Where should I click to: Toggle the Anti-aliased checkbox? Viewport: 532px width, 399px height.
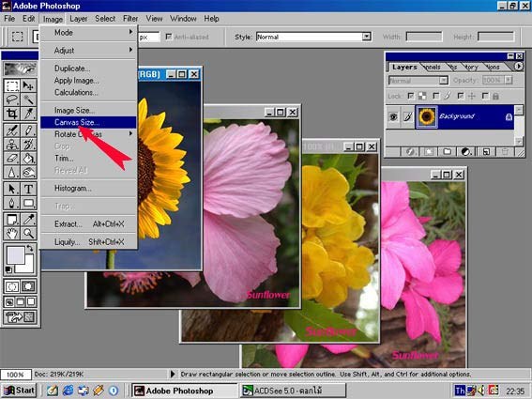(169, 37)
